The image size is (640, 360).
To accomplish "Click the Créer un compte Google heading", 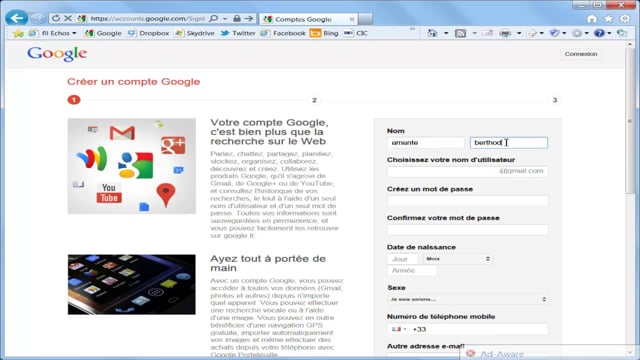I will (x=133, y=82).
